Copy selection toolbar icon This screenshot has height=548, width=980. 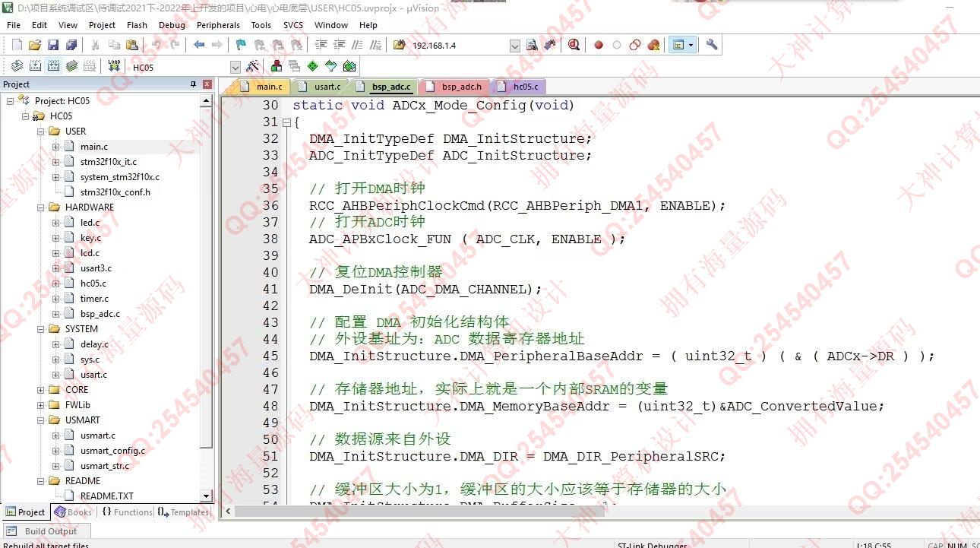point(114,45)
